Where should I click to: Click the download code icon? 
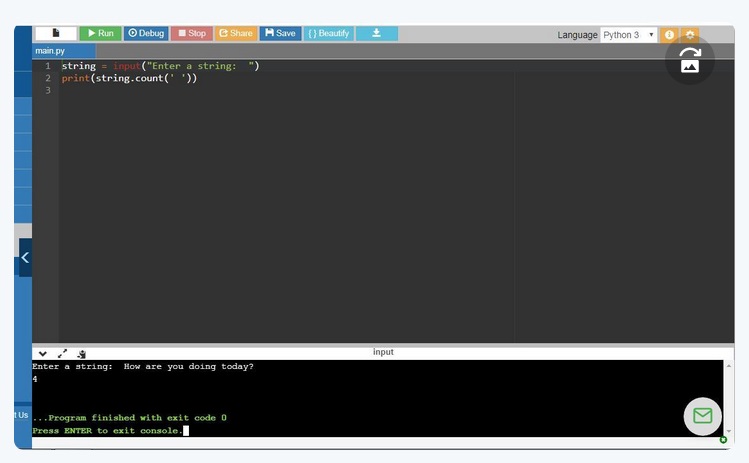click(376, 33)
